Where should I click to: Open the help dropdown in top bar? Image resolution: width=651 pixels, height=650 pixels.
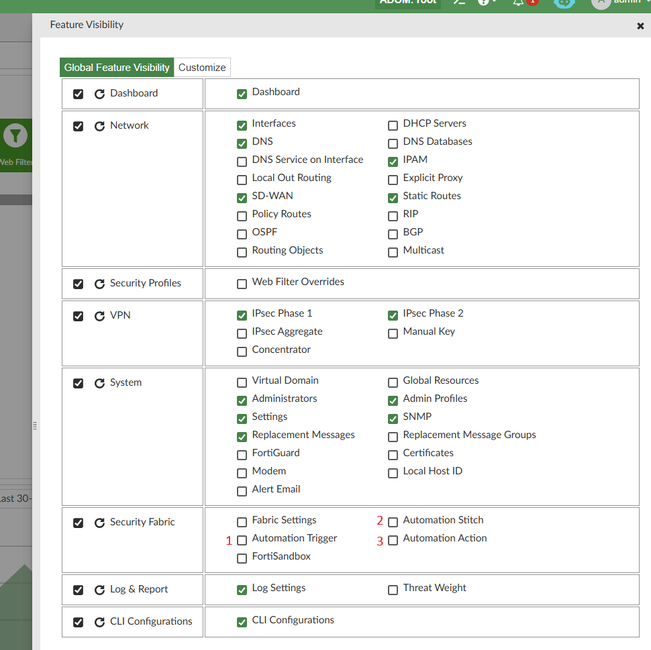486,3
